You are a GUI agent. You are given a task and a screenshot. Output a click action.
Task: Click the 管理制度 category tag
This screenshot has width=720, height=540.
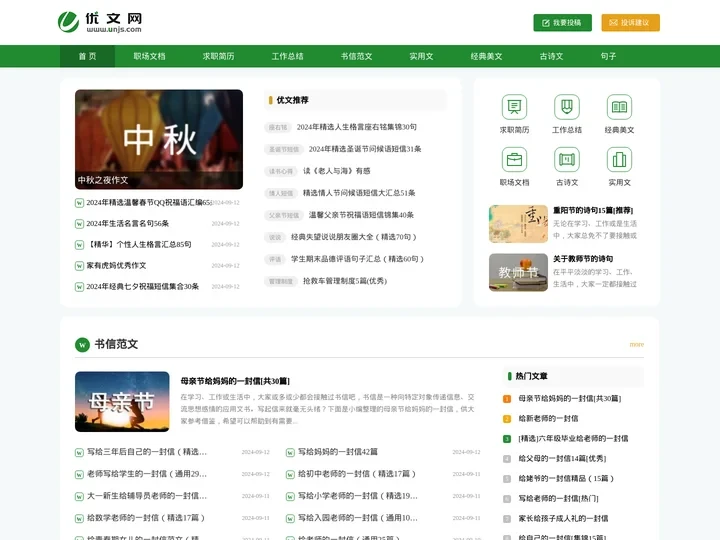point(281,281)
